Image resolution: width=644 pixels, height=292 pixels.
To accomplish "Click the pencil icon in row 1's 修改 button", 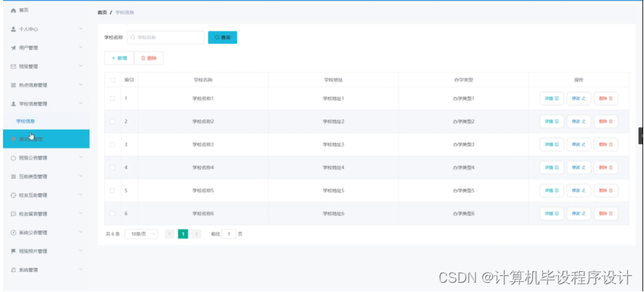I will point(584,99).
